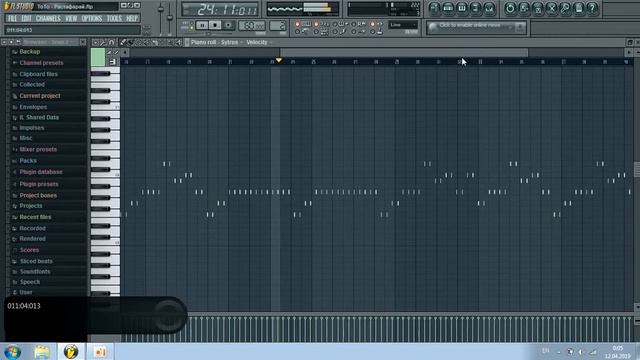Image resolution: width=640 pixels, height=360 pixels.
Task: Open the TOOLS menu
Action: pos(114,19)
